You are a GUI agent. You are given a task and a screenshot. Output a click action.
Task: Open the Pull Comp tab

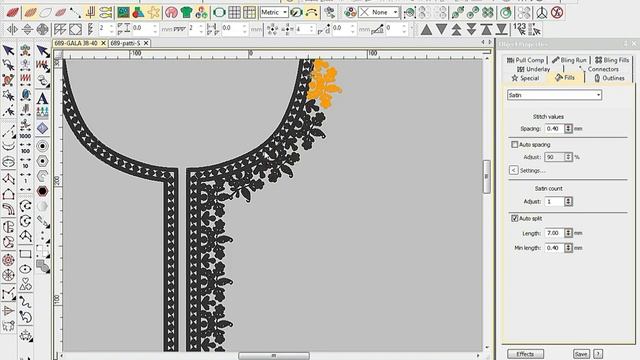coord(525,60)
